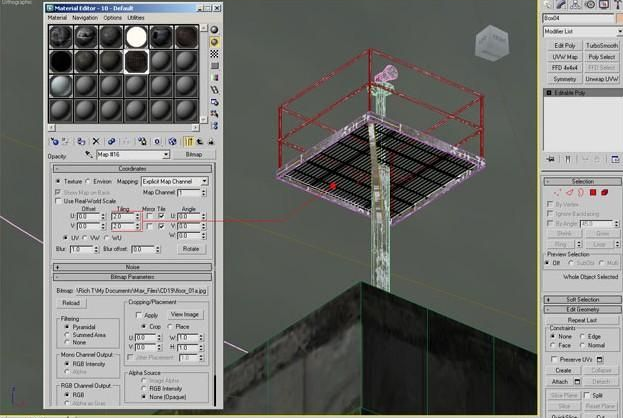Select Place radio button in Cropping/Placement
Viewport: 623px width, 418px height.
pyautogui.click(x=170, y=327)
